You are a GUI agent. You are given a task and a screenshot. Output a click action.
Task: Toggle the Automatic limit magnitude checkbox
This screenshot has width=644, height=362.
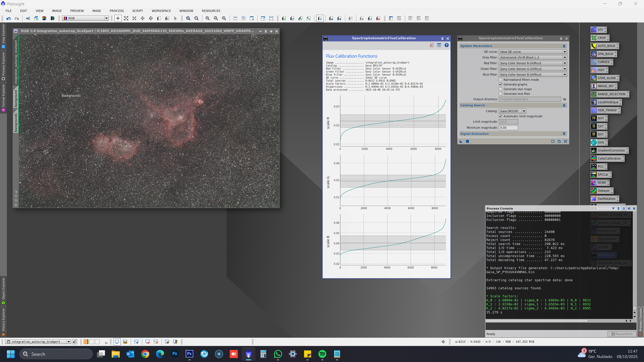coord(500,116)
